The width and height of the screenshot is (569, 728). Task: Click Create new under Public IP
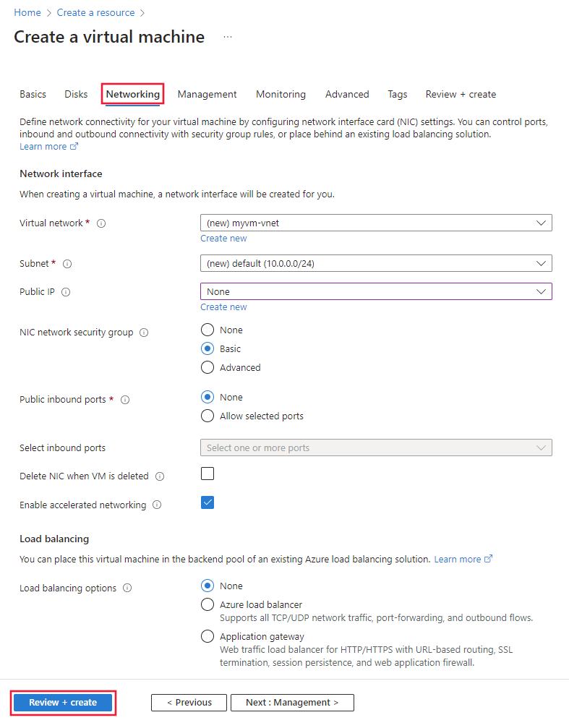[x=223, y=307]
